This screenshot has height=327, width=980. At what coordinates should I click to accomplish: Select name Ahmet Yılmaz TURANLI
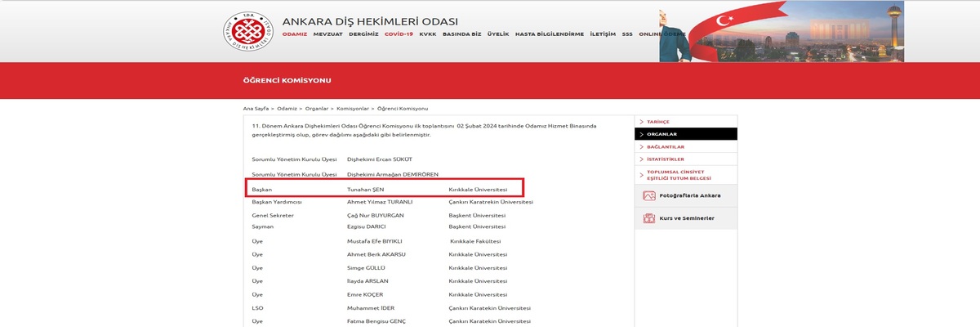click(380, 202)
